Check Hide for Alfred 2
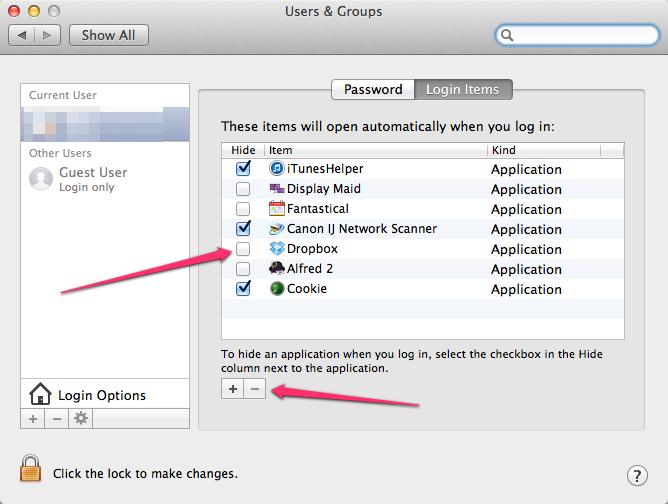 tap(243, 268)
